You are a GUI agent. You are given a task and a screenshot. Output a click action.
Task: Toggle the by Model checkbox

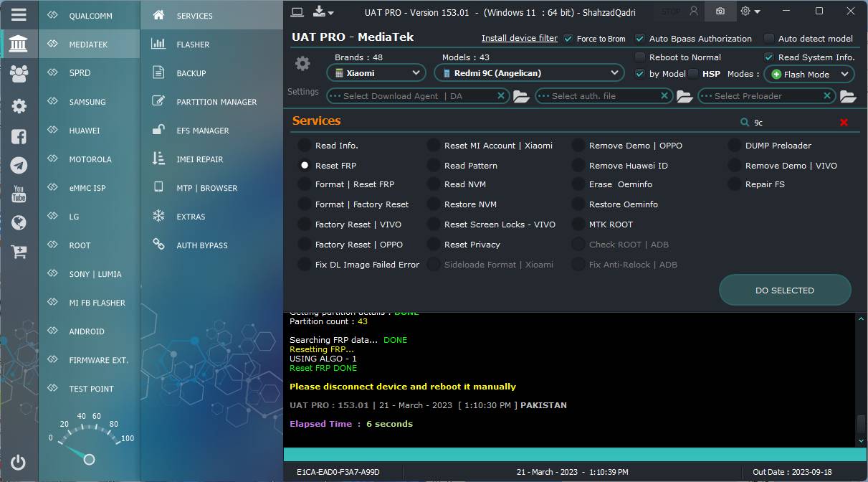tap(640, 74)
